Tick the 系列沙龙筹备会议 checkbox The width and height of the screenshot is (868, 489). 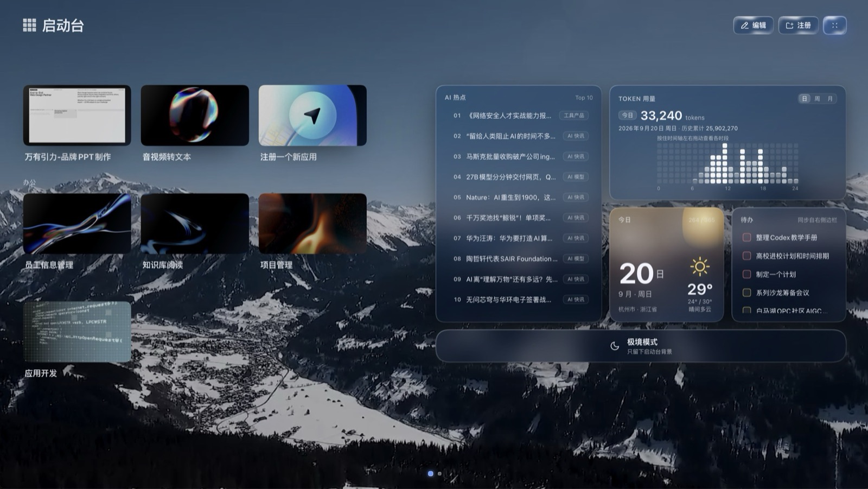point(746,293)
